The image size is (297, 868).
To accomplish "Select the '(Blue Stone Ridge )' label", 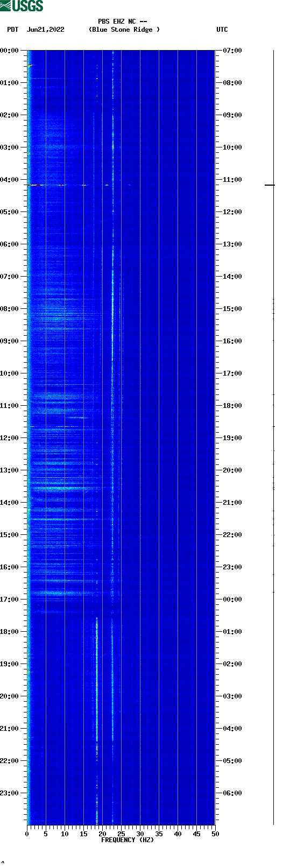I will (124, 30).
